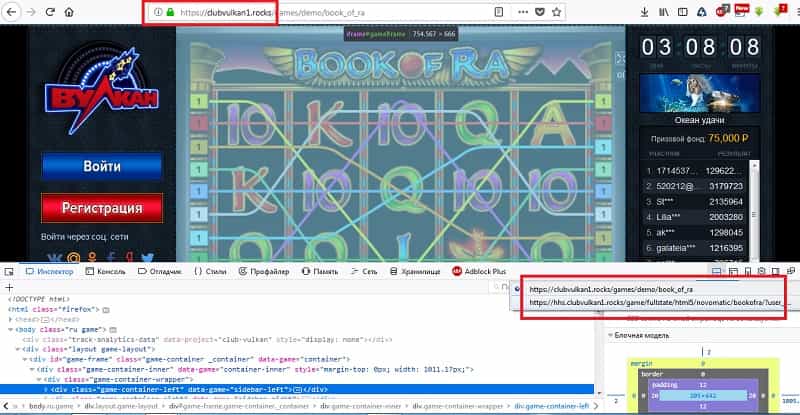
Task: Go to the browser Home page
Action: [x=68, y=12]
